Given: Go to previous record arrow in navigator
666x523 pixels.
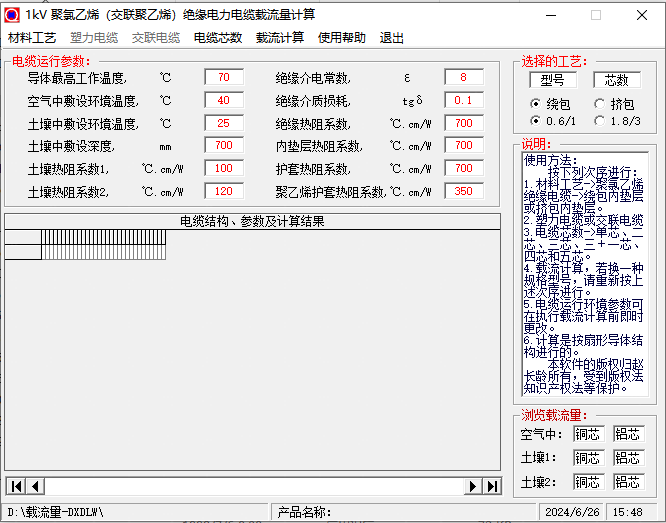Looking at the screenshot, I should pos(35,486).
